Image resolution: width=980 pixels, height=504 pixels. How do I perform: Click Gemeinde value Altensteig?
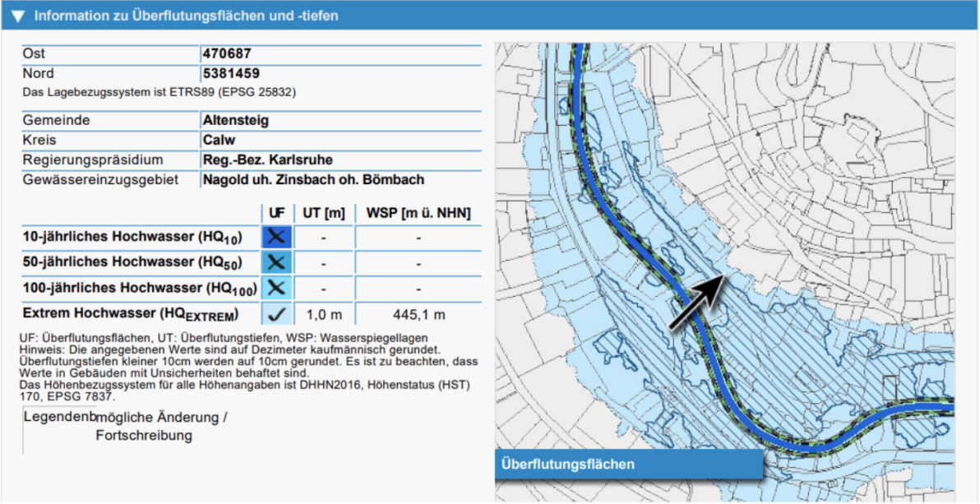point(236,120)
